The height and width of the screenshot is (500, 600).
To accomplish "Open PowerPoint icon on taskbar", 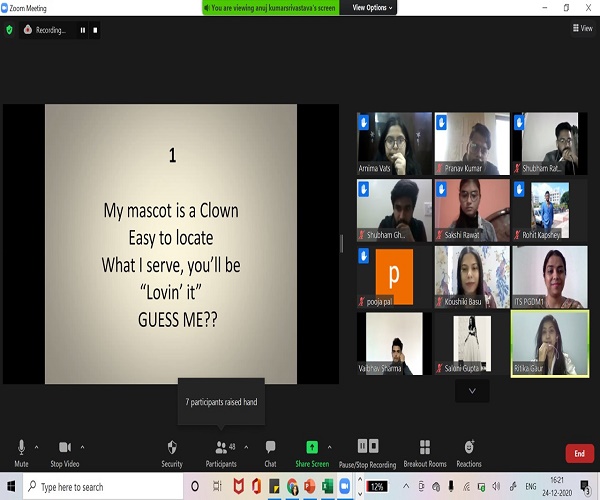I will pos(310,487).
